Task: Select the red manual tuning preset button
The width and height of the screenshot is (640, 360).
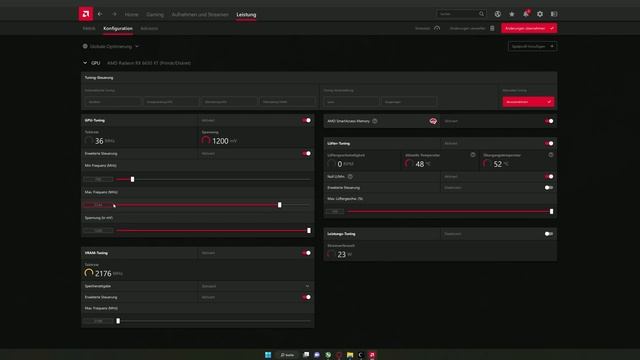Action: (528, 102)
